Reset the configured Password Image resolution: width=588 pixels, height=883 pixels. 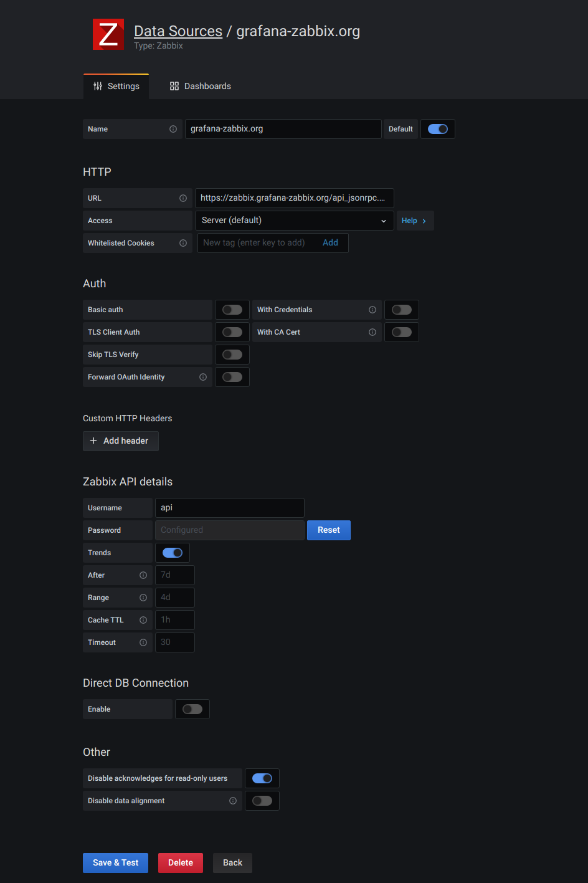point(328,530)
